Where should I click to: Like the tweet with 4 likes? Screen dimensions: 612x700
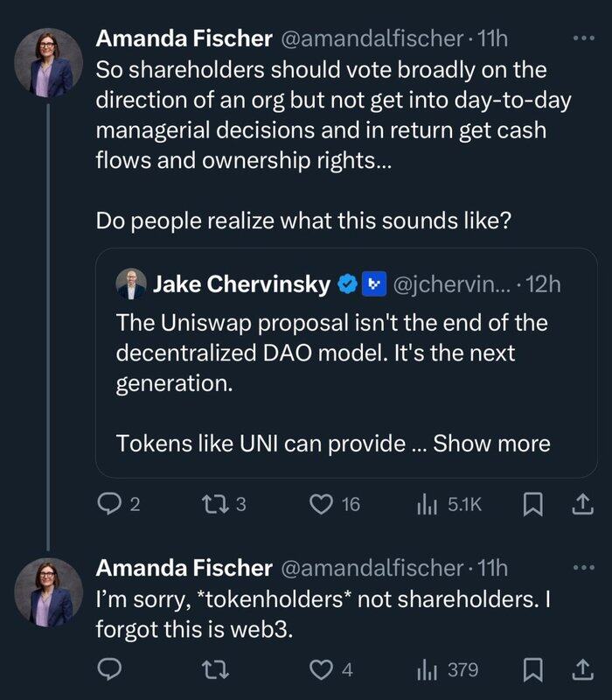coord(323,669)
